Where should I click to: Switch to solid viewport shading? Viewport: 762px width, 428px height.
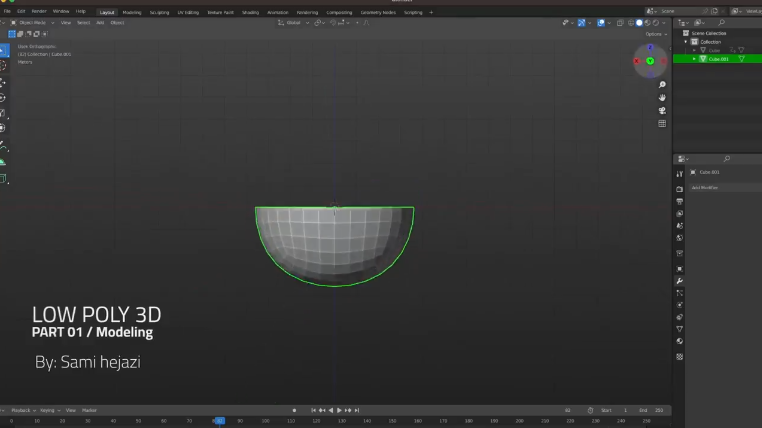639,23
